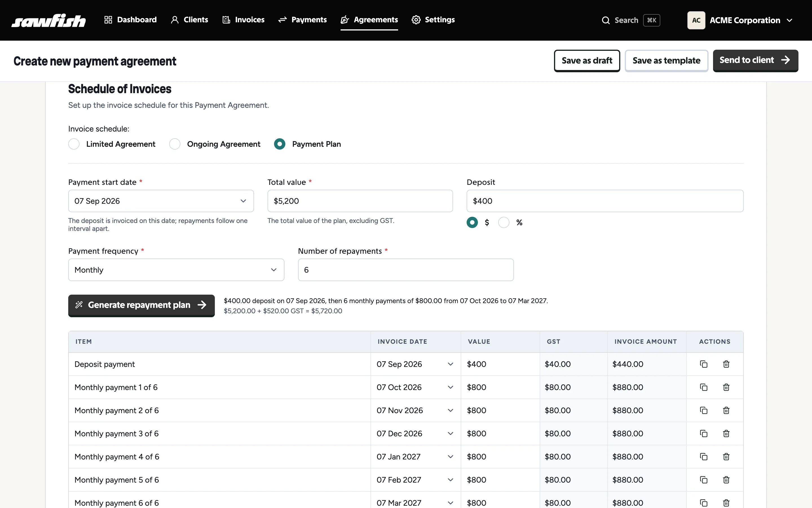
Task: Click Save as draft
Action: pyautogui.click(x=587, y=61)
